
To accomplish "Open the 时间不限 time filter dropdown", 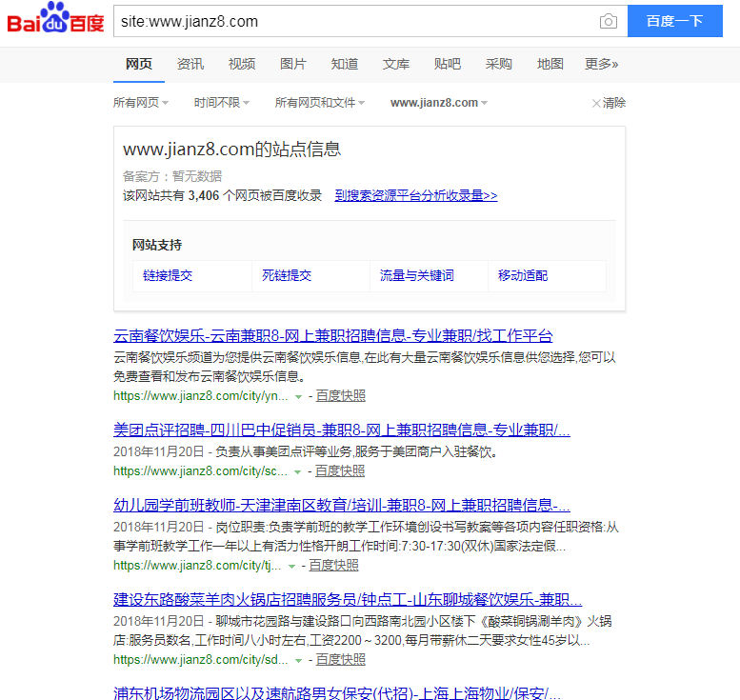I will pos(222,103).
